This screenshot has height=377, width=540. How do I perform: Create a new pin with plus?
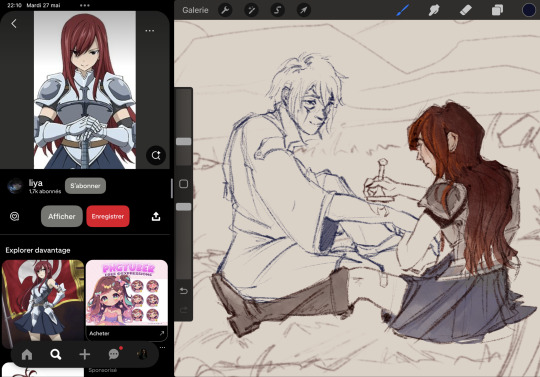tap(84, 354)
